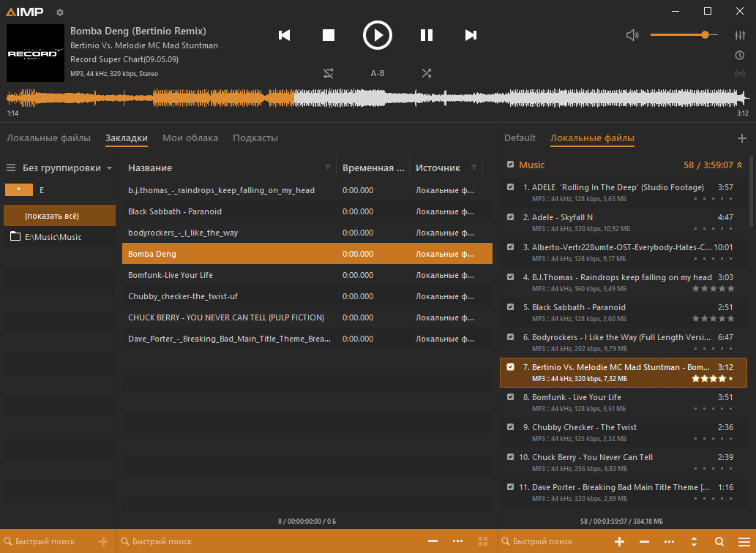Switch to the Default playlist tab
The width and height of the screenshot is (756, 553).
pyautogui.click(x=520, y=138)
